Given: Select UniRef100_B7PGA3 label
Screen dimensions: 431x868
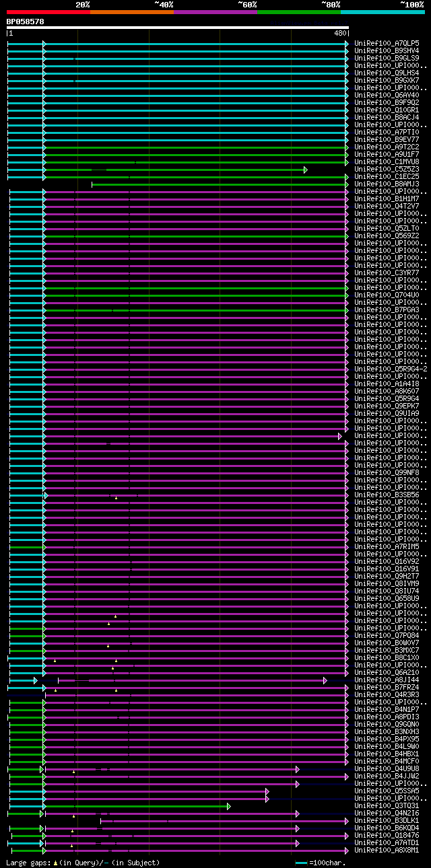Looking at the screenshot, I should pyautogui.click(x=387, y=310).
